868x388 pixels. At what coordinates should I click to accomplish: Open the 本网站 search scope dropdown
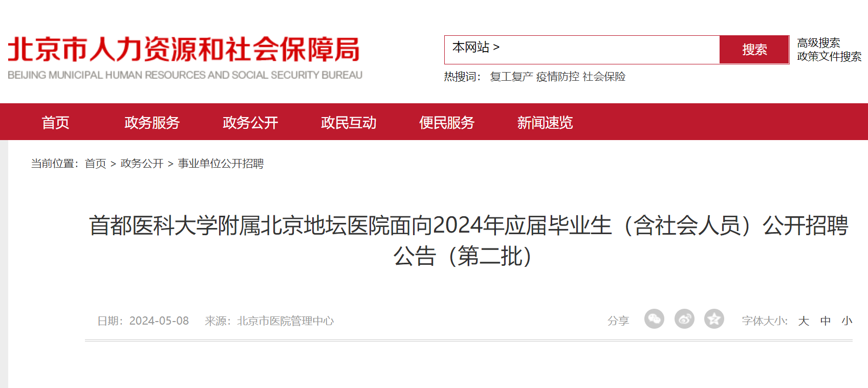476,48
